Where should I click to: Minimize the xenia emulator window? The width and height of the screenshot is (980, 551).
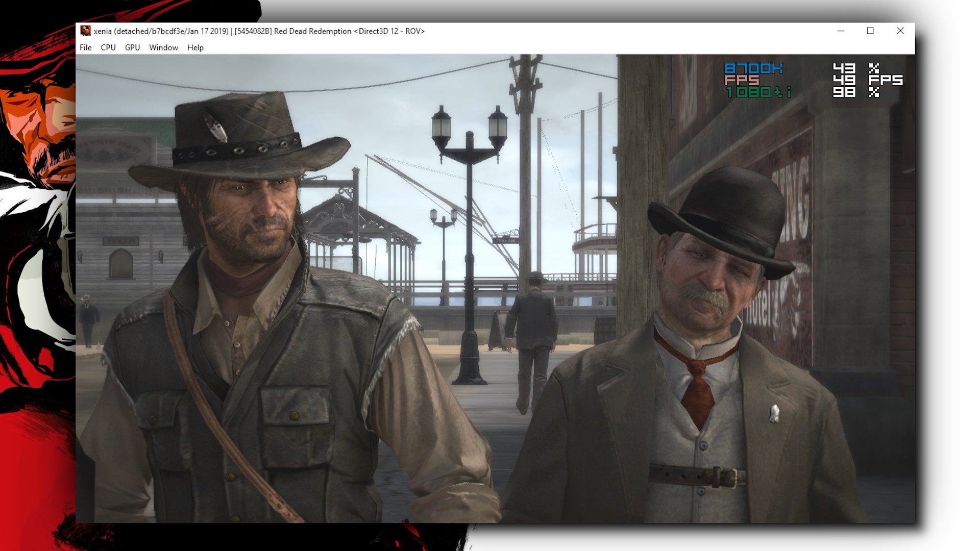[x=841, y=31]
